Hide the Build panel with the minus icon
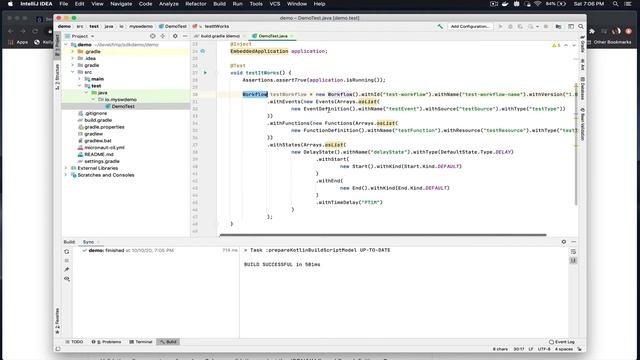The image size is (640, 360). 573,242
